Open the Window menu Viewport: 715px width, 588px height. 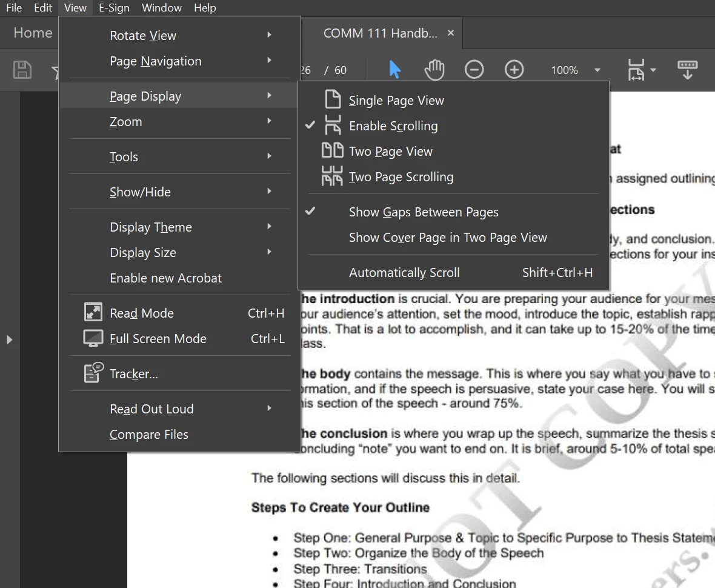click(161, 8)
